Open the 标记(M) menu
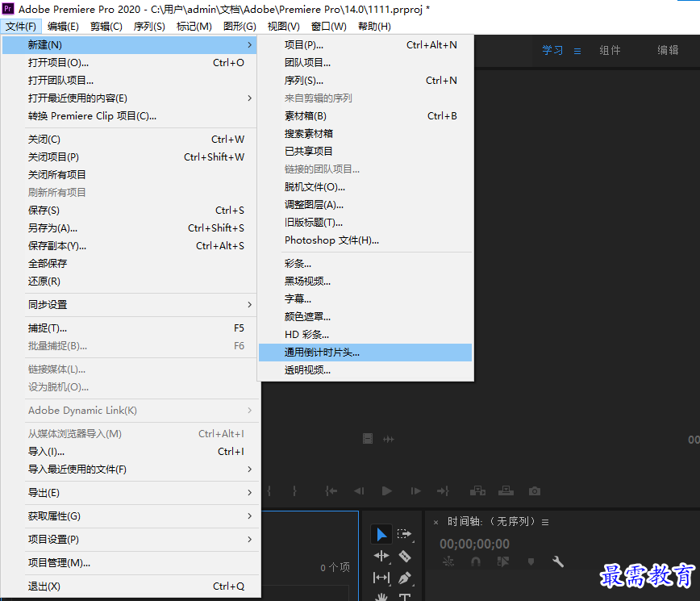This screenshot has width=700, height=601. [194, 27]
